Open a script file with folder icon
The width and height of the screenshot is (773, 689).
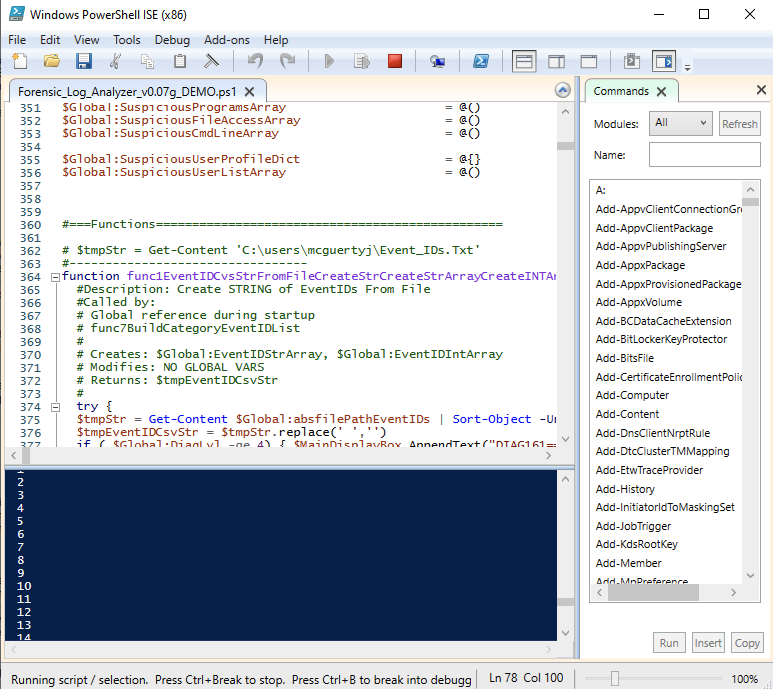coord(52,62)
